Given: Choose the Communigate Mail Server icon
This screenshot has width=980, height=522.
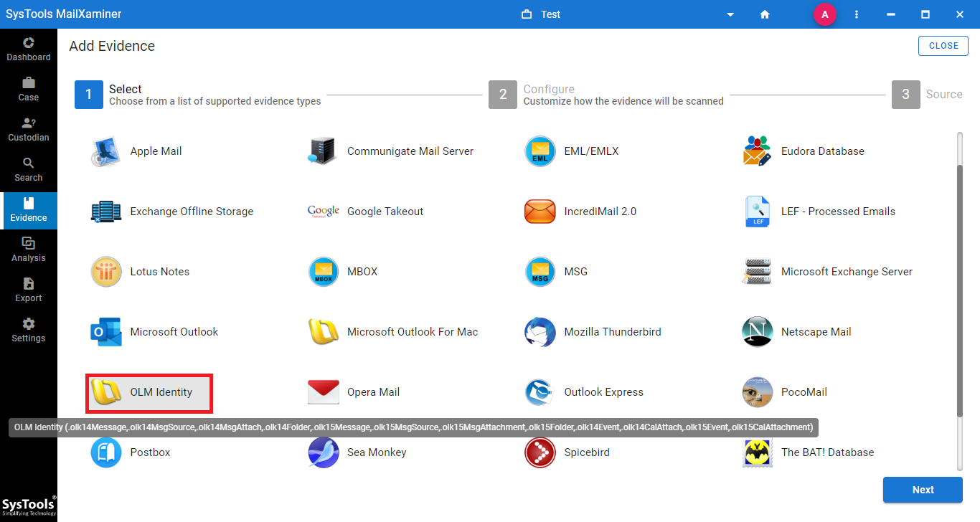Looking at the screenshot, I should (323, 151).
